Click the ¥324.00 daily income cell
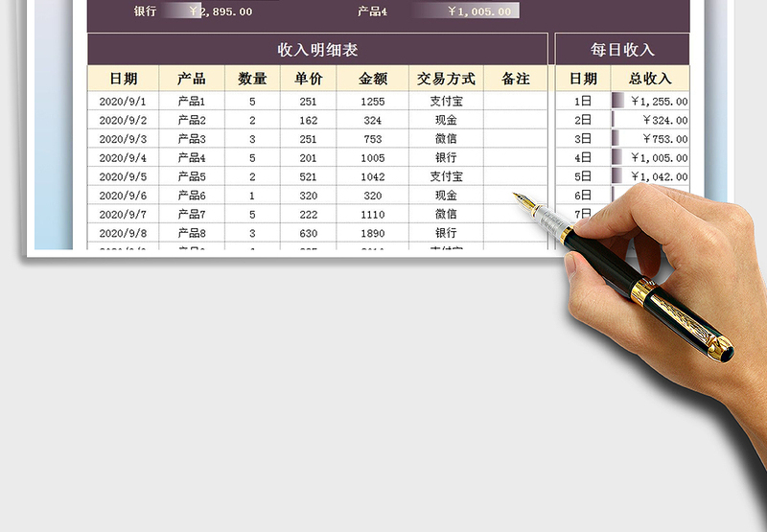767x532 pixels. pos(662,121)
